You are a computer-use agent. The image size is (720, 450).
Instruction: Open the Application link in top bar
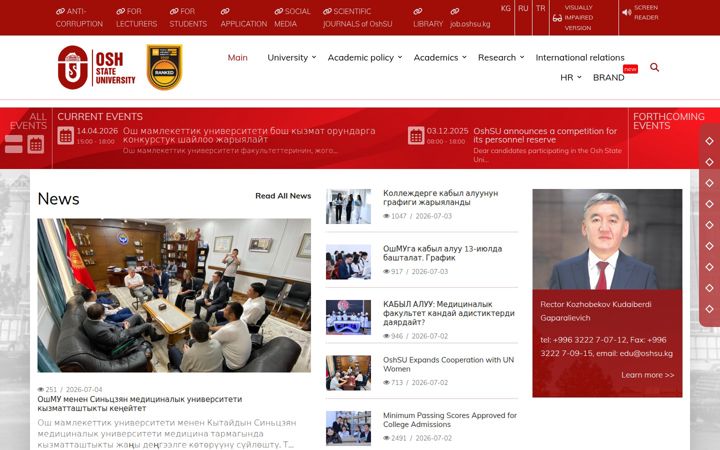pyautogui.click(x=243, y=17)
